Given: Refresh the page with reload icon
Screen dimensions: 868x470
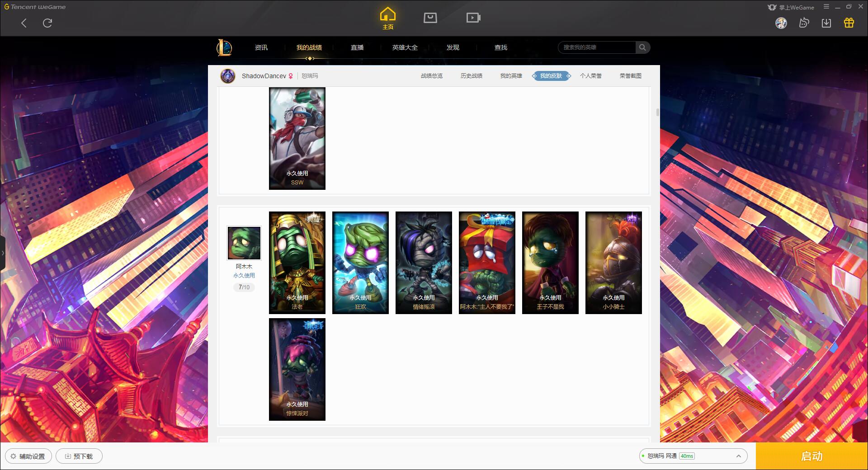Looking at the screenshot, I should (47, 23).
